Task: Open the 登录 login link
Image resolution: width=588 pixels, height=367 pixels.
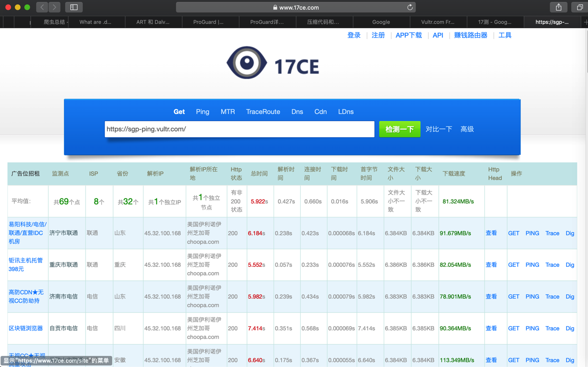Action: coord(354,35)
